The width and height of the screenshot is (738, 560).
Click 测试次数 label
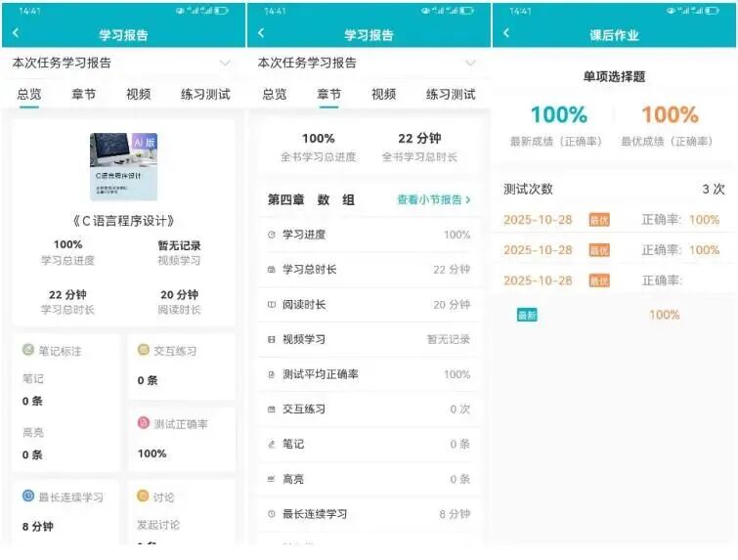point(528,189)
